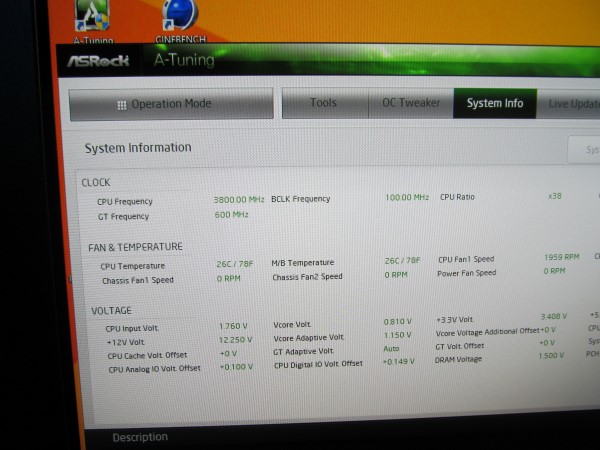Click the x38 CPU ratio value
Viewport: 600px width, 450px height.
pyautogui.click(x=554, y=196)
